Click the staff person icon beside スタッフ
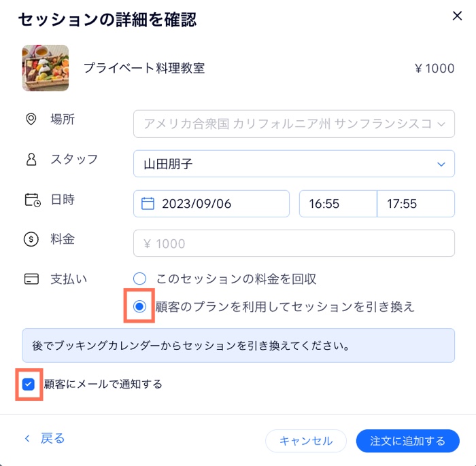Viewport: 476px width, 466px height. click(31, 159)
